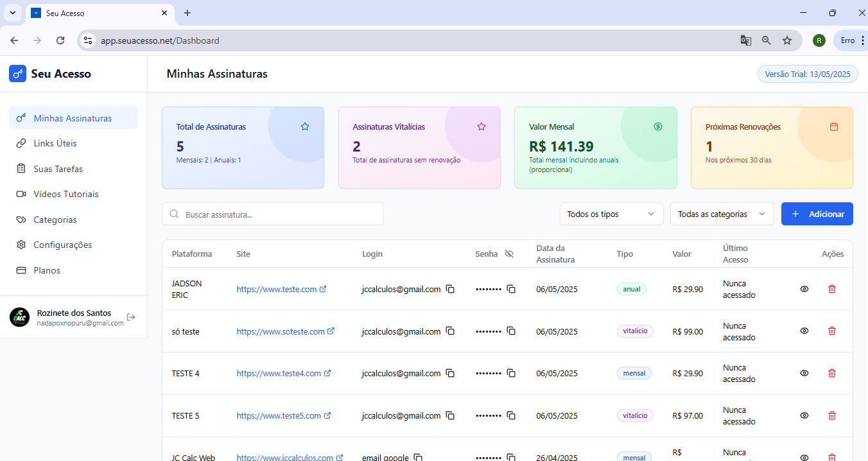
Task: Open the Todos os tipos dropdown
Action: click(611, 214)
